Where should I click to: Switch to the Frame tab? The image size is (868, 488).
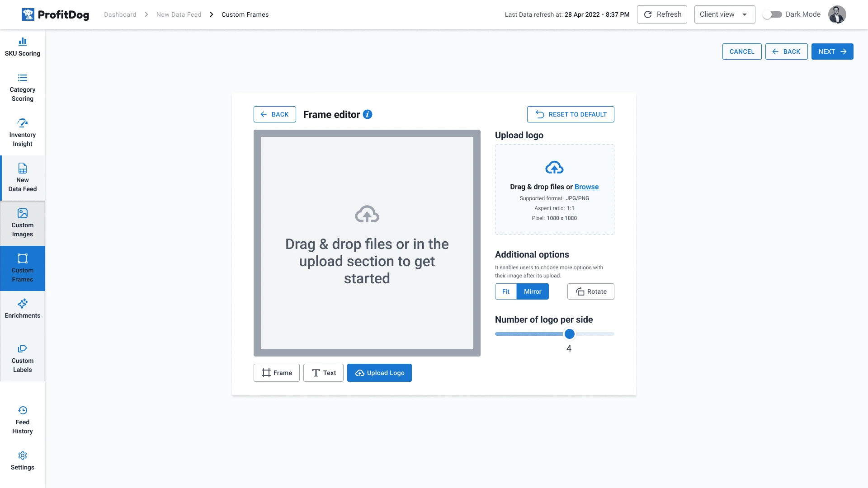pos(276,373)
